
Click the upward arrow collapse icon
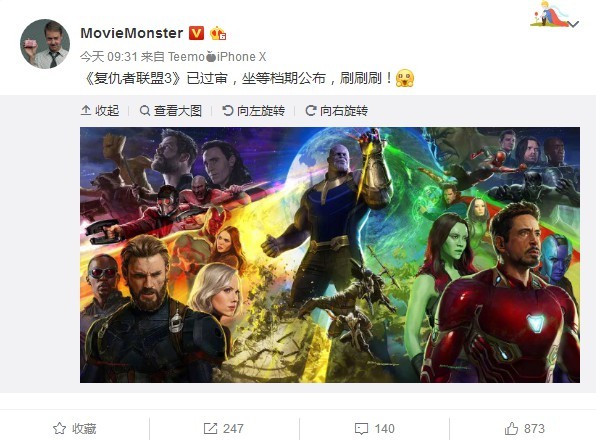pos(86,111)
